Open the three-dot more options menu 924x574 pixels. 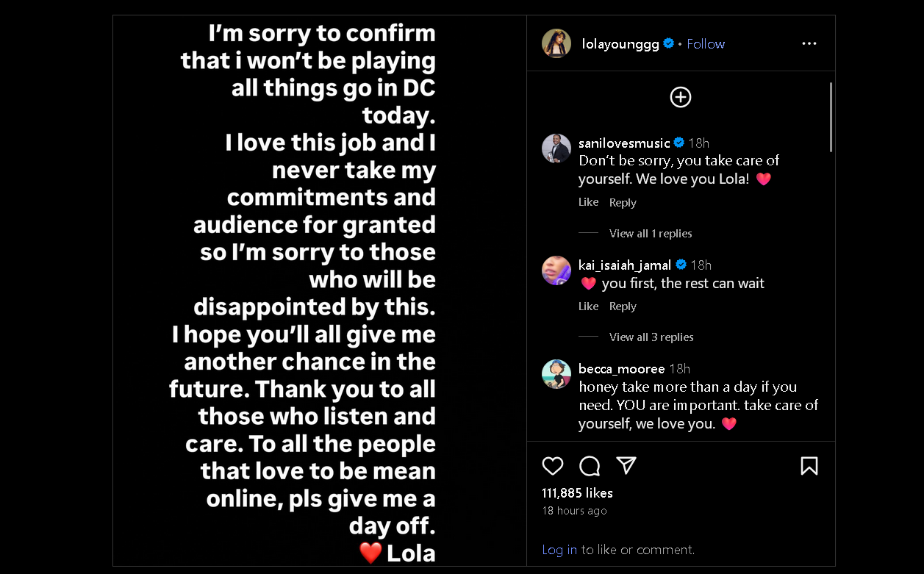[809, 44]
